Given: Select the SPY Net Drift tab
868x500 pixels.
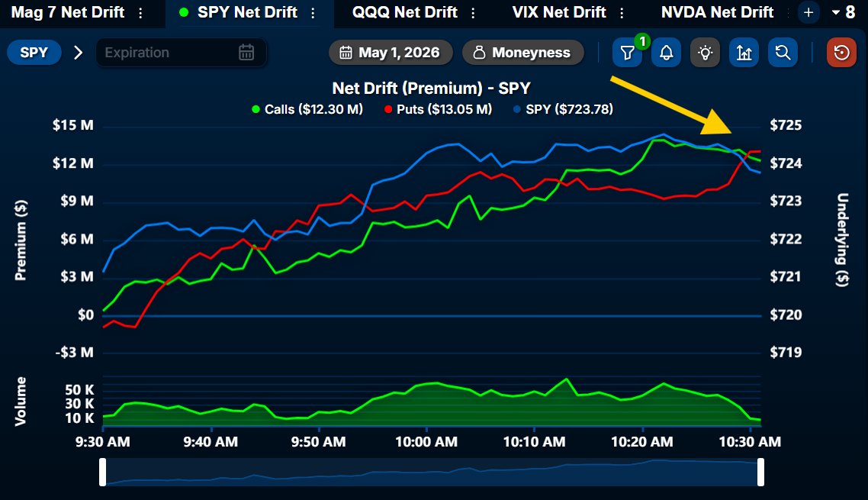Looking at the screenshot, I should coord(247,12).
